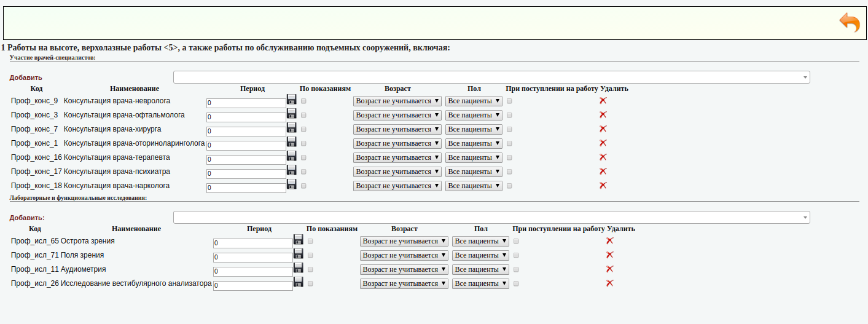Open Возраст dropdown for Поля зрения
Image resolution: width=868 pixels, height=324 pixels.
[x=404, y=255]
